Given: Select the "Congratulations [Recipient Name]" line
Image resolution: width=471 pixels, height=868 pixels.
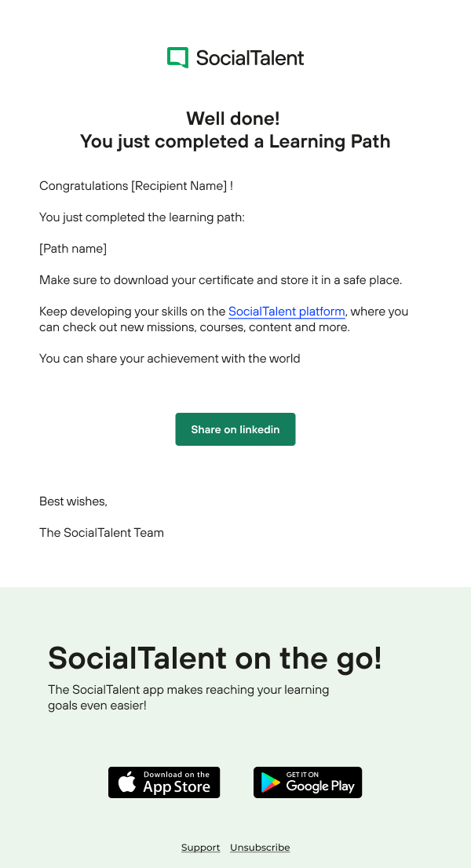Looking at the screenshot, I should [x=136, y=186].
